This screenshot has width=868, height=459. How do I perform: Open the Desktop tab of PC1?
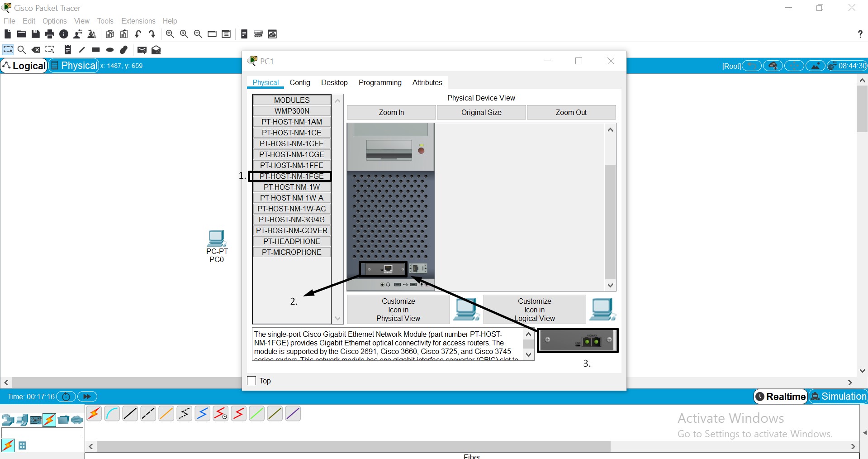(x=334, y=82)
